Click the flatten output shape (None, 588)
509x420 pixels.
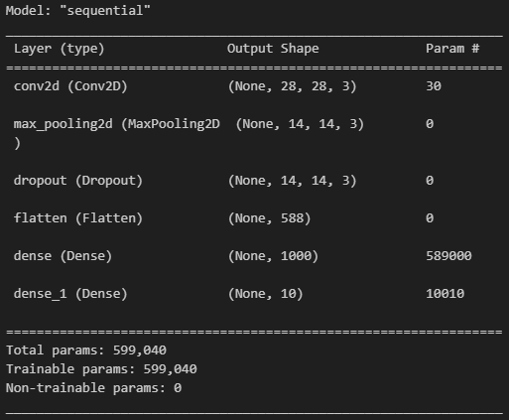tap(269, 218)
